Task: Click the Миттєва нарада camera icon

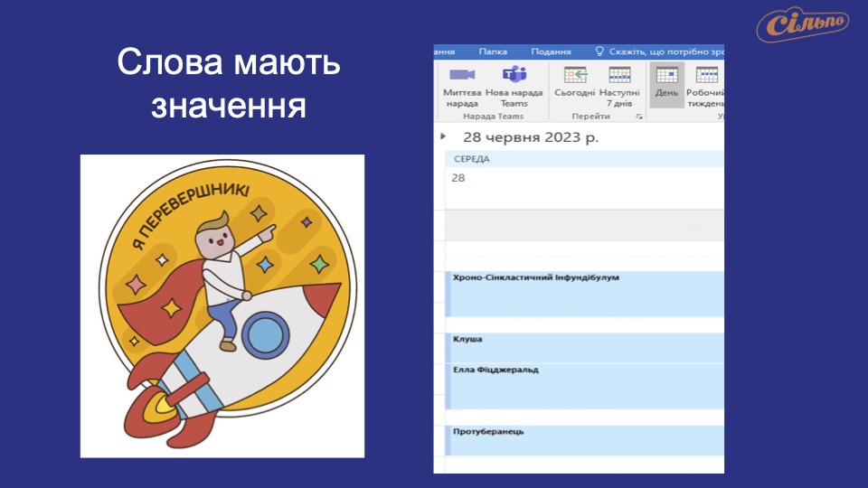Action: [x=462, y=75]
